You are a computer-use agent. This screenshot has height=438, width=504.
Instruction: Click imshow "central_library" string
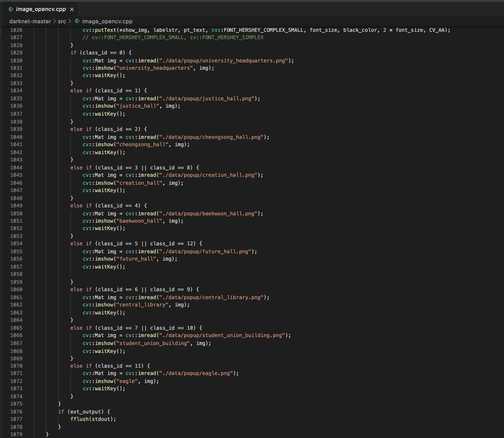tap(143, 305)
